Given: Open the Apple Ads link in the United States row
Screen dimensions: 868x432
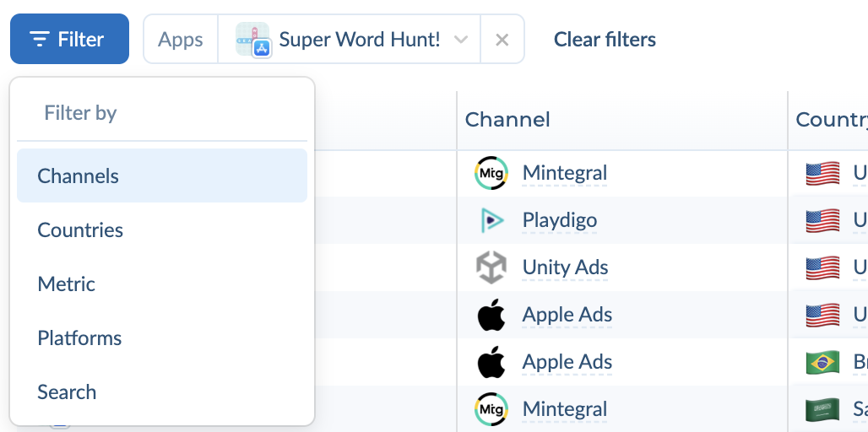Looking at the screenshot, I should click(x=567, y=314).
